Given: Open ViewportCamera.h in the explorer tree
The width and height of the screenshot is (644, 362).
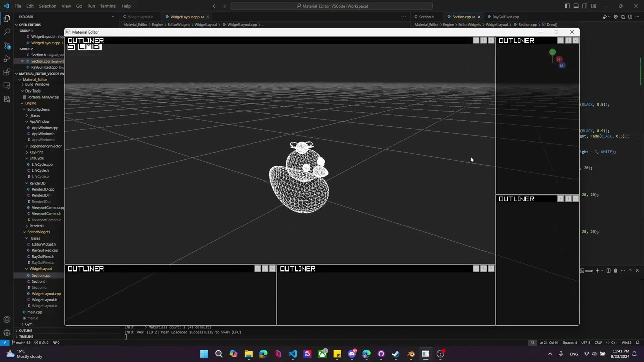Looking at the screenshot, I should [46, 214].
